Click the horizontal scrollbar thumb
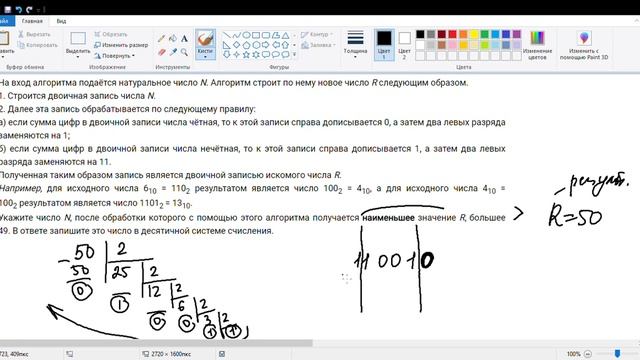This screenshot has height=360, width=640. [x=156, y=343]
